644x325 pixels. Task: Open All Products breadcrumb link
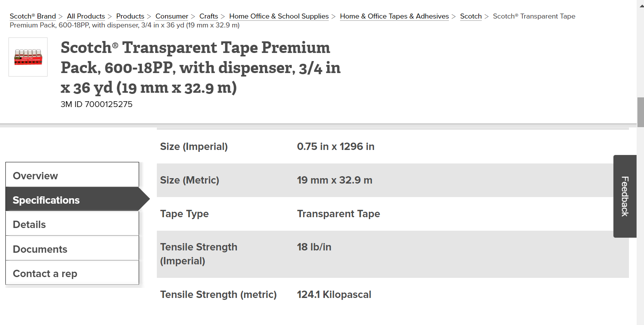coord(86,16)
